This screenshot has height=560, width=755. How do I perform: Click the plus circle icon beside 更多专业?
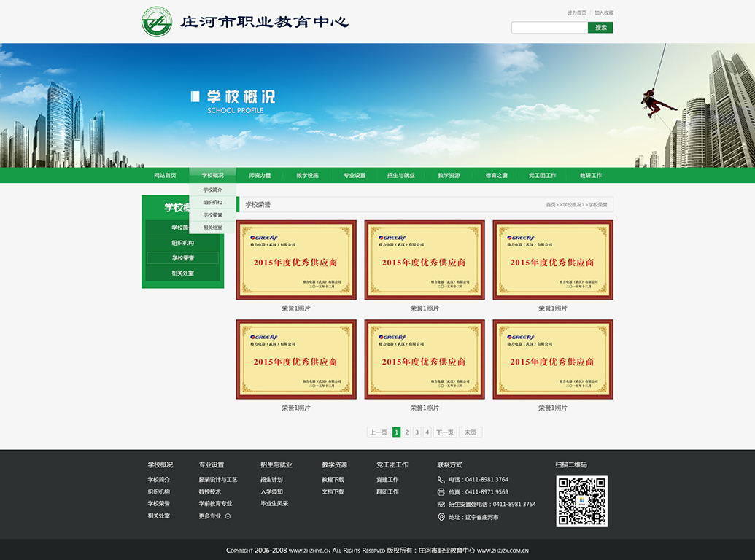pyautogui.click(x=228, y=516)
